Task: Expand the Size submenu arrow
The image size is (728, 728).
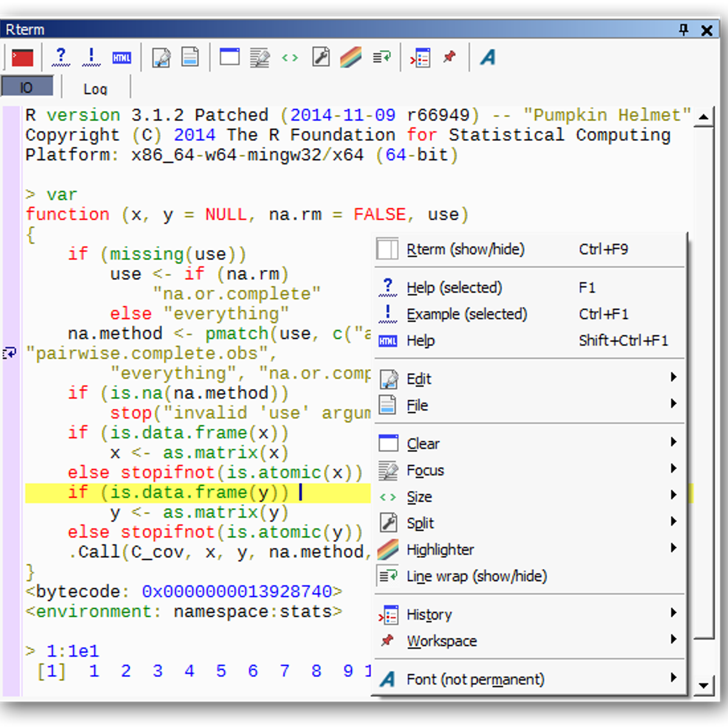Action: coord(673,495)
